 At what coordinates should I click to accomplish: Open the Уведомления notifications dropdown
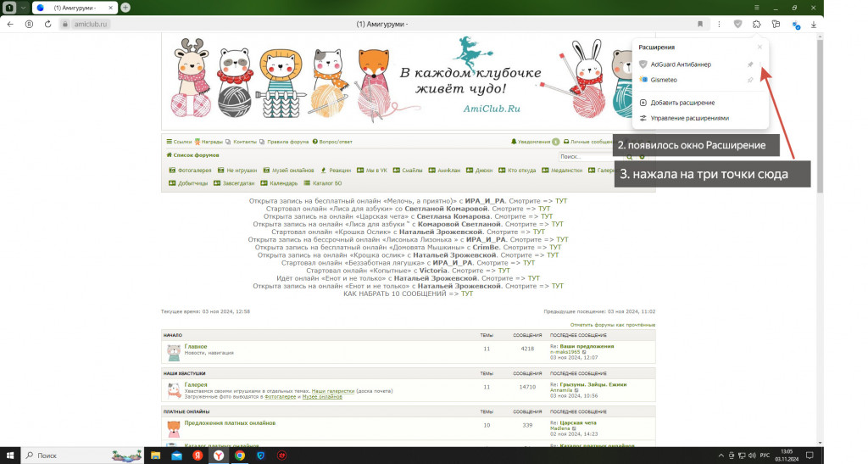534,142
